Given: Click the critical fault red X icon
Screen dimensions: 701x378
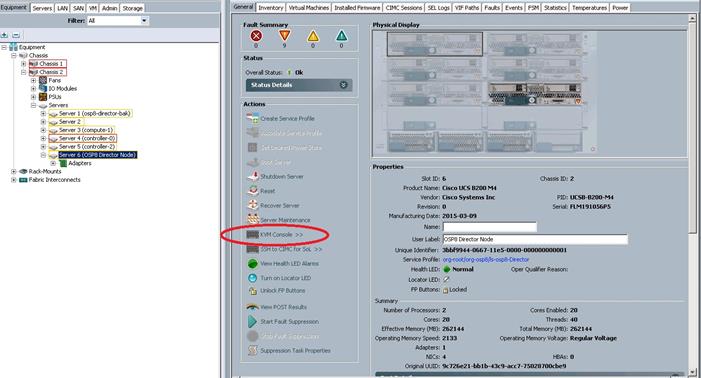Looking at the screenshot, I should pos(256,36).
